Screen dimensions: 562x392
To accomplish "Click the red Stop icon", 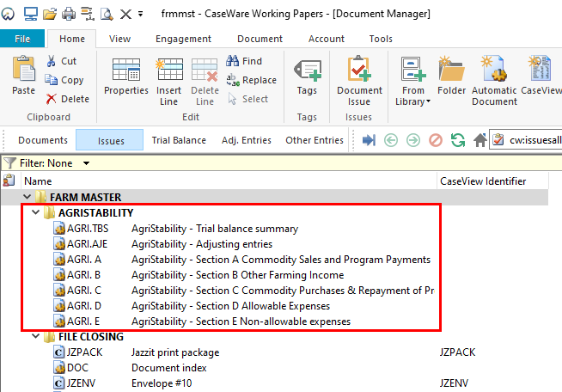I will pyautogui.click(x=436, y=140).
